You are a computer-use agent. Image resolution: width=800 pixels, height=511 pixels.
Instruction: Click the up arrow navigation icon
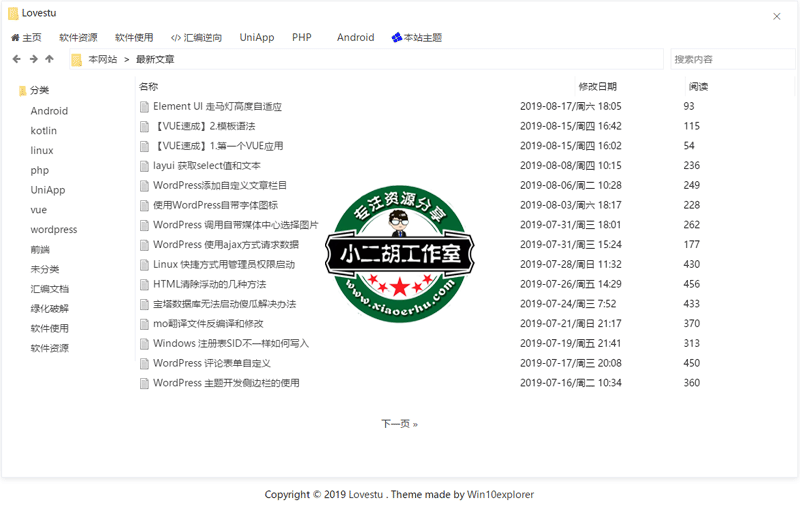[49, 60]
